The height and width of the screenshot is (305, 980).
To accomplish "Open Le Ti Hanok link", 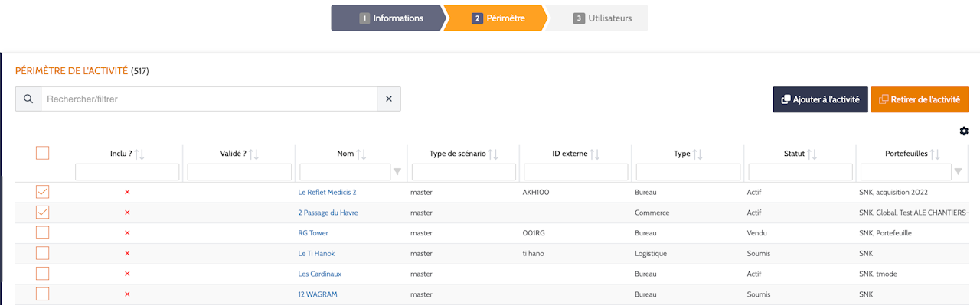I will coord(316,254).
